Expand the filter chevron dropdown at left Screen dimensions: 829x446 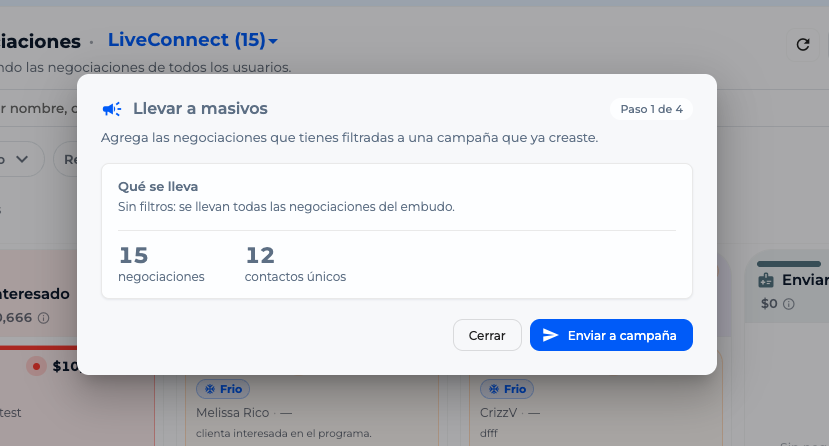[22, 159]
